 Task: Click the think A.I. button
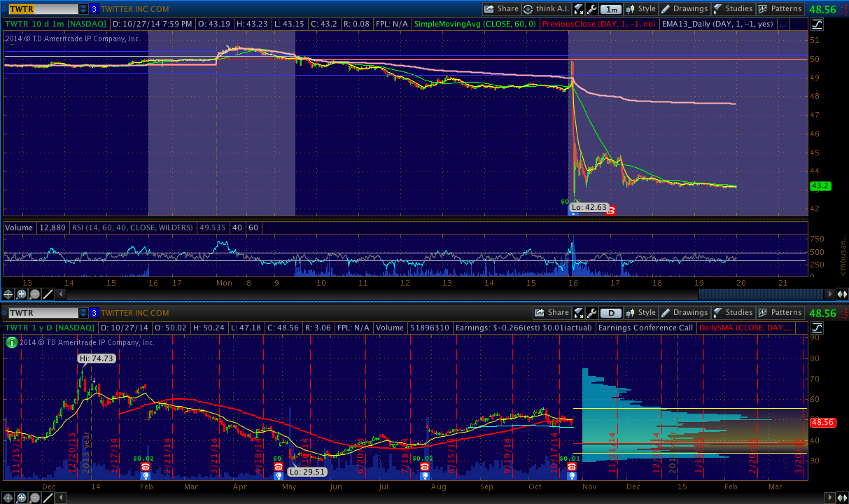pos(547,9)
